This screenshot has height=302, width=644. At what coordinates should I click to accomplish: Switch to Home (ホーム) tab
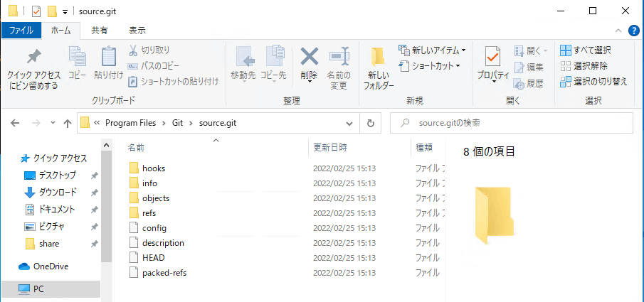click(x=60, y=31)
